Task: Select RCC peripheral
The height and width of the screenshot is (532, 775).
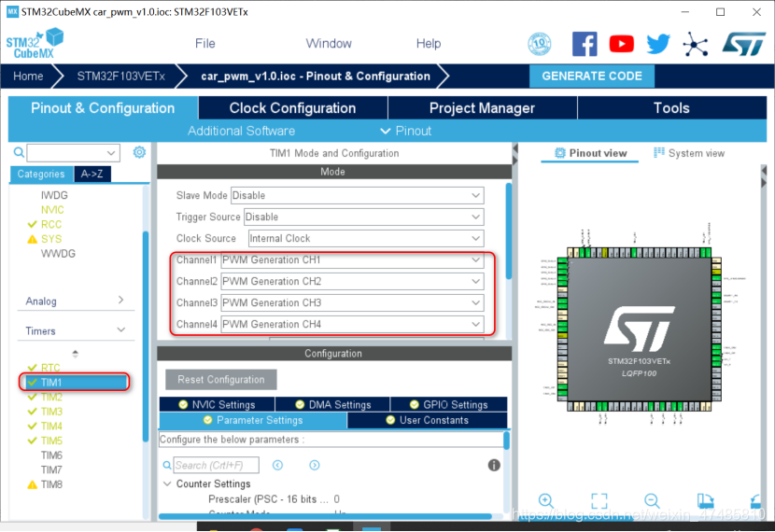Action: [51, 224]
